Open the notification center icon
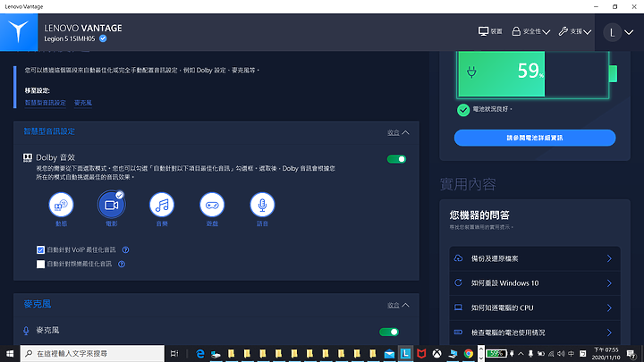 click(x=631, y=353)
